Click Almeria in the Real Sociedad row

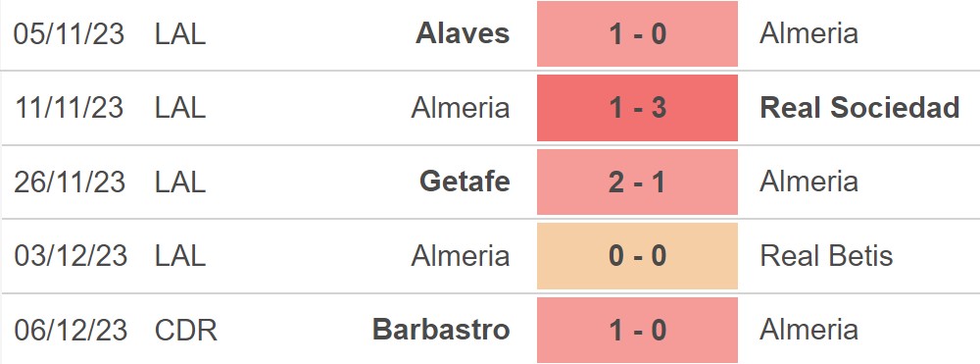[461, 108]
